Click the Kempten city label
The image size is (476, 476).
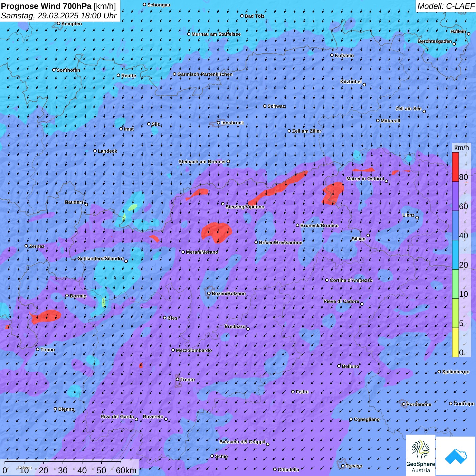71,23
